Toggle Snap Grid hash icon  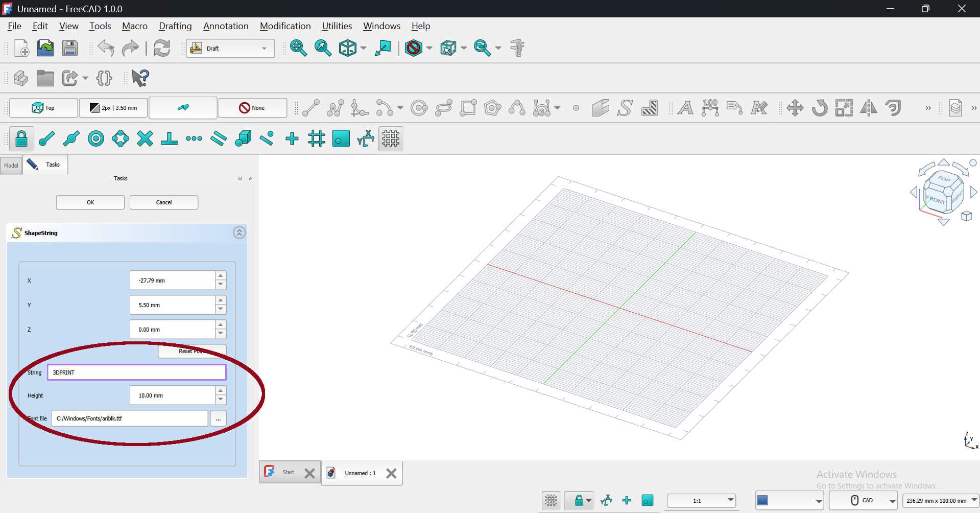317,138
